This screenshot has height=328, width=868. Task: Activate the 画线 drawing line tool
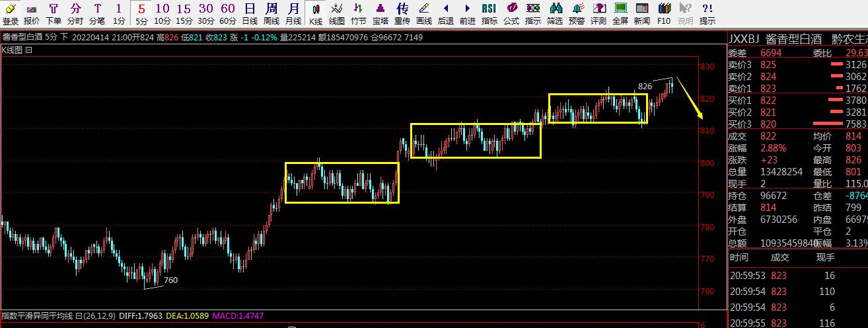coord(424,13)
